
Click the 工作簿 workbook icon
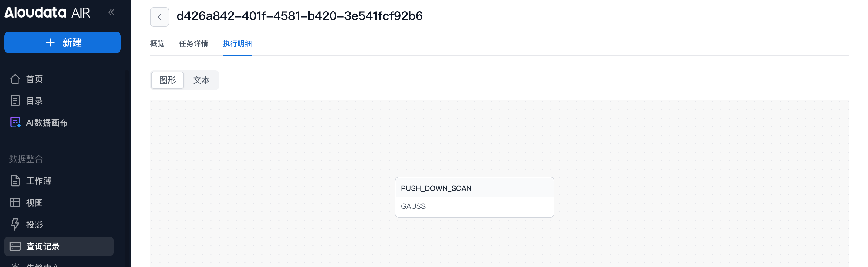point(15,181)
